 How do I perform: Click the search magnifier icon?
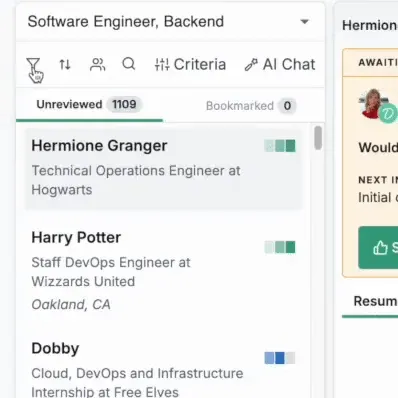click(x=129, y=64)
